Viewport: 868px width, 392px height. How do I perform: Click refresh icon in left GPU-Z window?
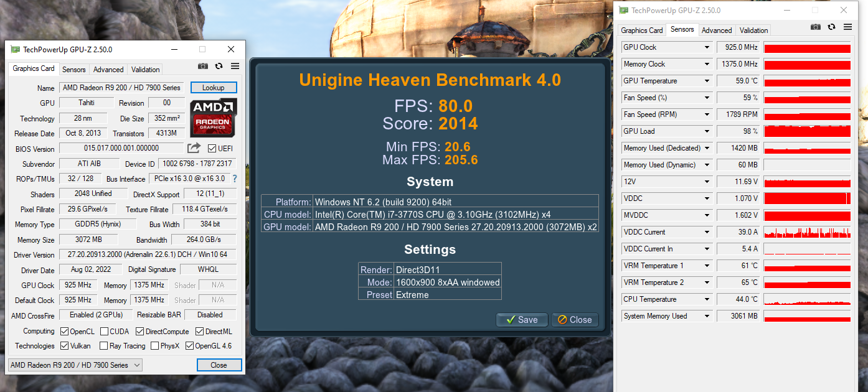(x=219, y=66)
